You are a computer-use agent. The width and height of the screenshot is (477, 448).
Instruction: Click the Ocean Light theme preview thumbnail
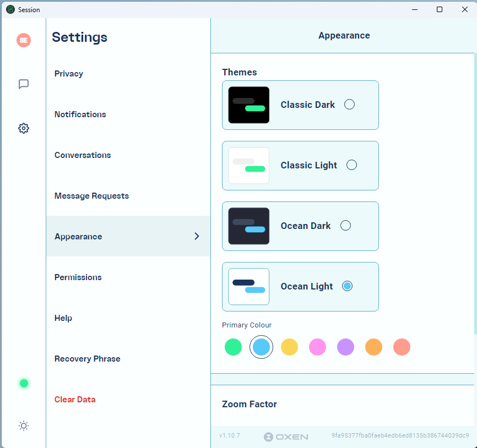(x=248, y=286)
